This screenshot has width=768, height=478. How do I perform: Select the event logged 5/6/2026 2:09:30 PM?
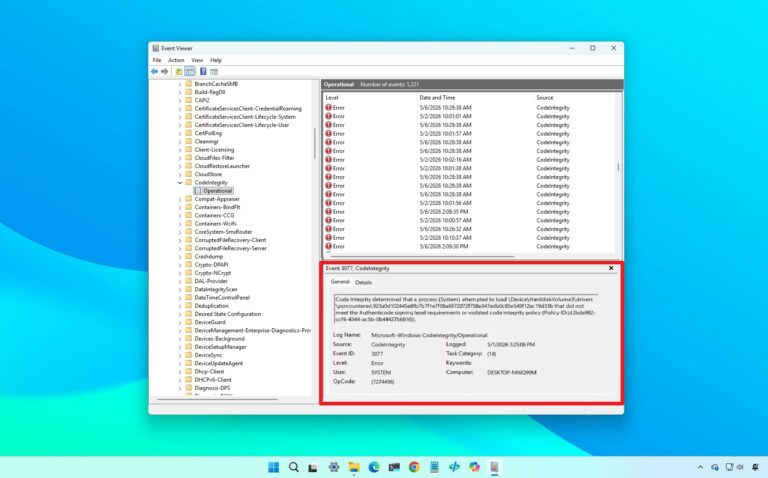pyautogui.click(x=469, y=246)
